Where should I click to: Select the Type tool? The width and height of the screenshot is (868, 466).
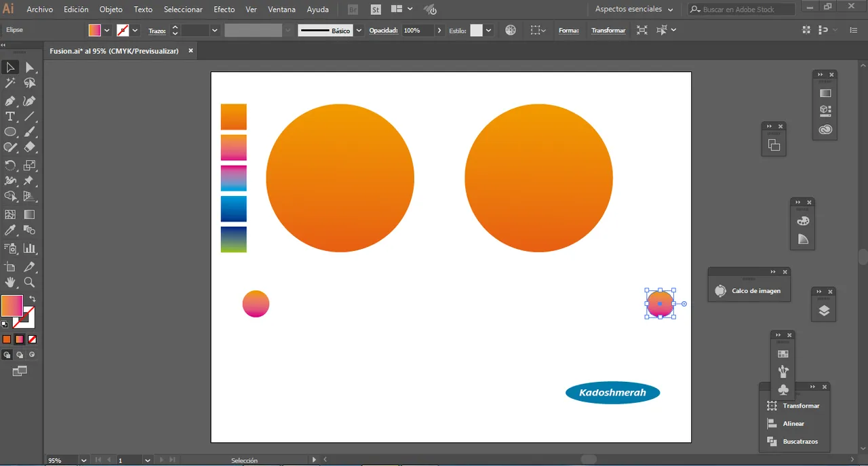click(x=10, y=117)
